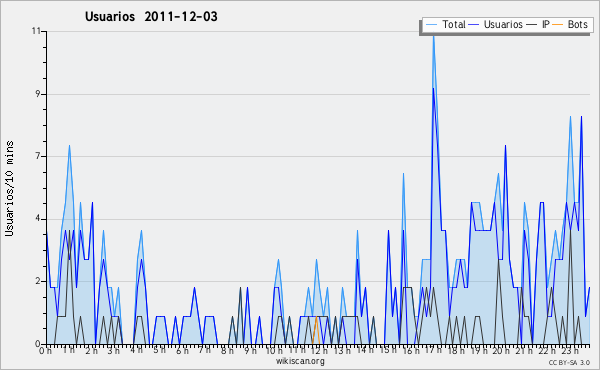This screenshot has width=600, height=370.
Task: Click the x-axis label '0 h'
Action: 45,350
